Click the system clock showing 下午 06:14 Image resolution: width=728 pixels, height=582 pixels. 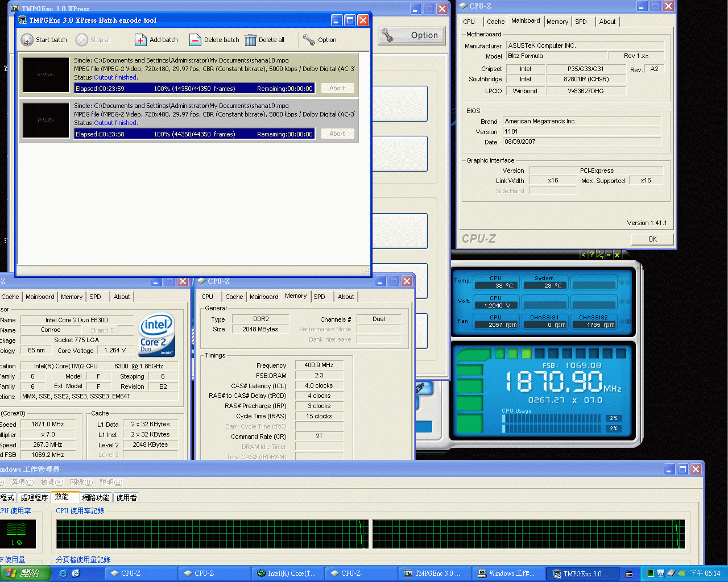tap(705, 573)
